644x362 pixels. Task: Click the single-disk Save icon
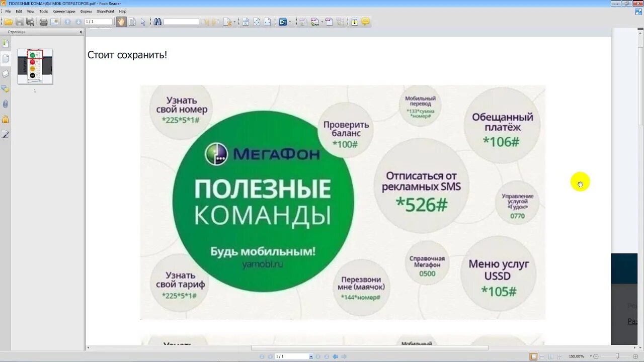click(20, 22)
